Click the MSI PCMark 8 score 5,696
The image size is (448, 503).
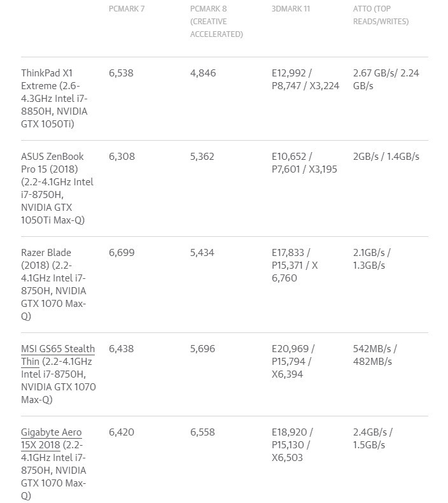[203, 349]
